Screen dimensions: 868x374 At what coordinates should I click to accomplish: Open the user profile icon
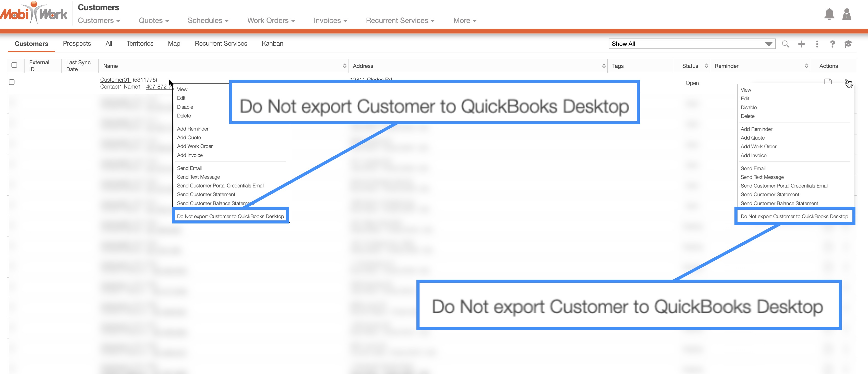click(x=847, y=15)
